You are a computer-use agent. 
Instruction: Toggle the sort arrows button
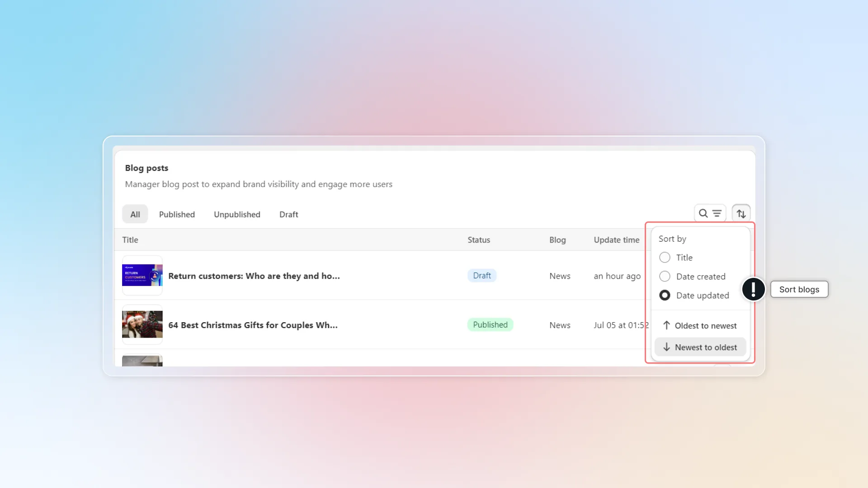pyautogui.click(x=741, y=214)
